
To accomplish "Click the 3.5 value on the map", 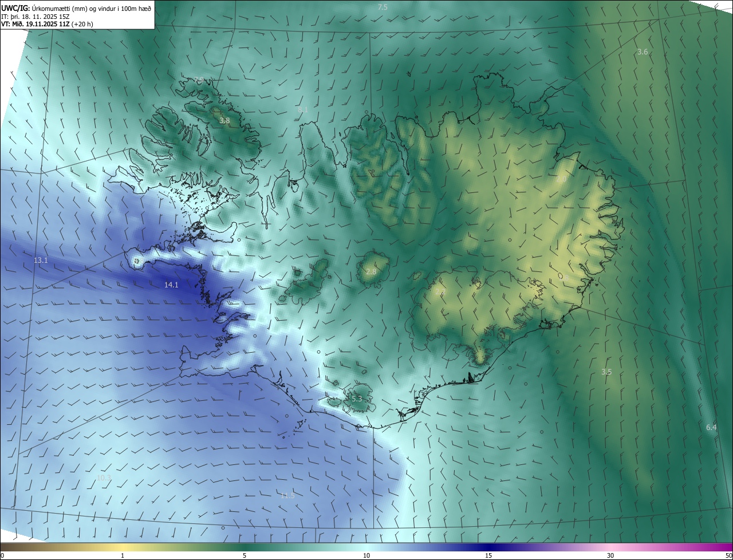I will (606, 372).
